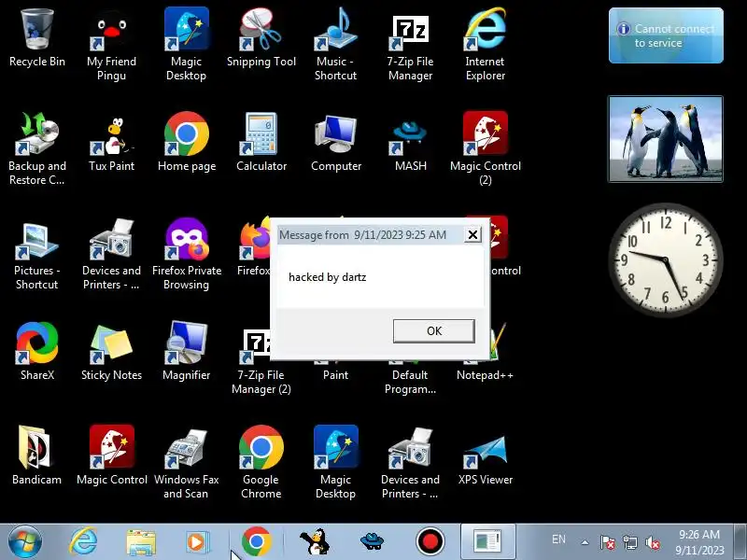Image resolution: width=747 pixels, height=560 pixels.
Task: Select the Notepad++ desktop label
Action: [x=485, y=375]
